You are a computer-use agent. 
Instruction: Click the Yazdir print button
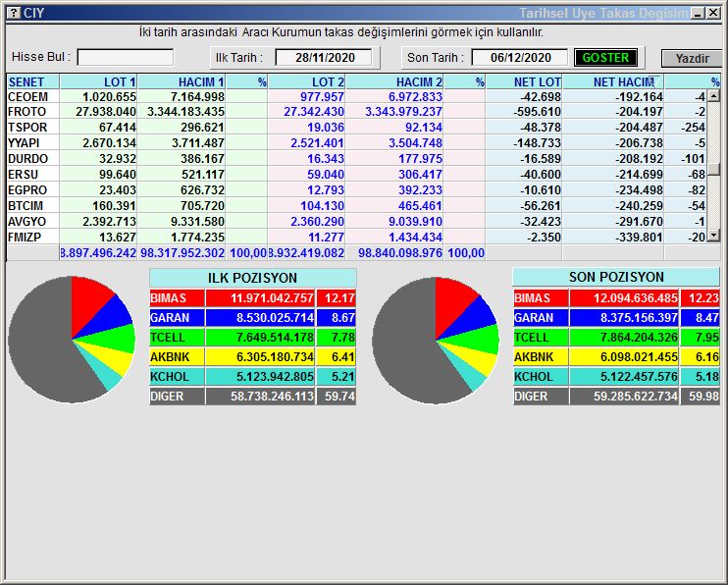(x=692, y=59)
